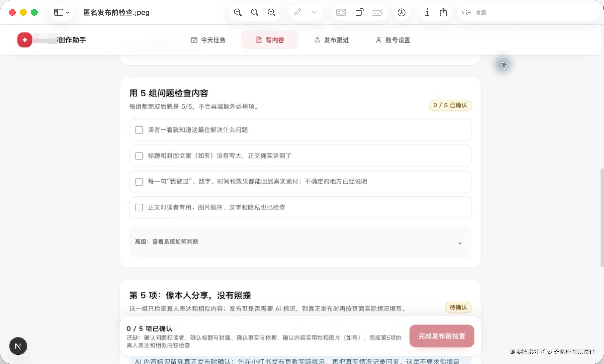Click the 待确认 status badge
Screen dimensions: 604x364
tap(458, 307)
